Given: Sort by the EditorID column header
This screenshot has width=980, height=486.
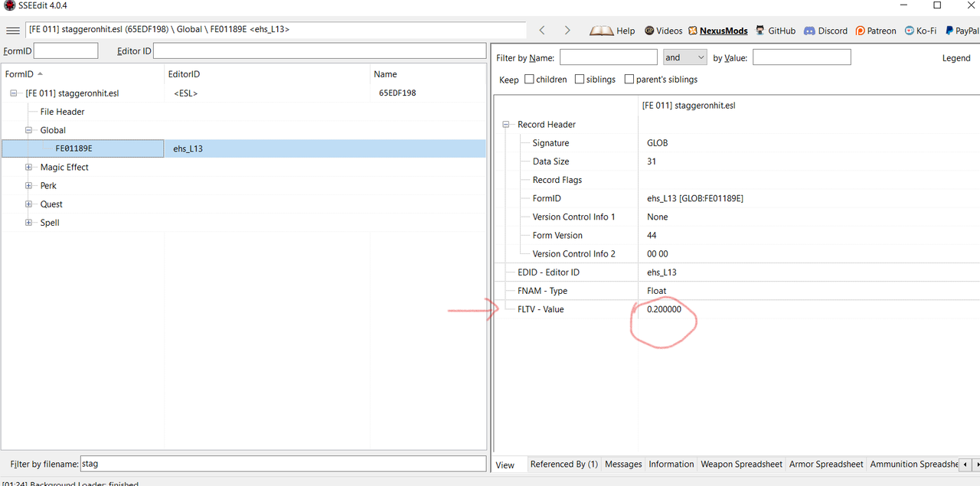Looking at the screenshot, I should point(266,74).
